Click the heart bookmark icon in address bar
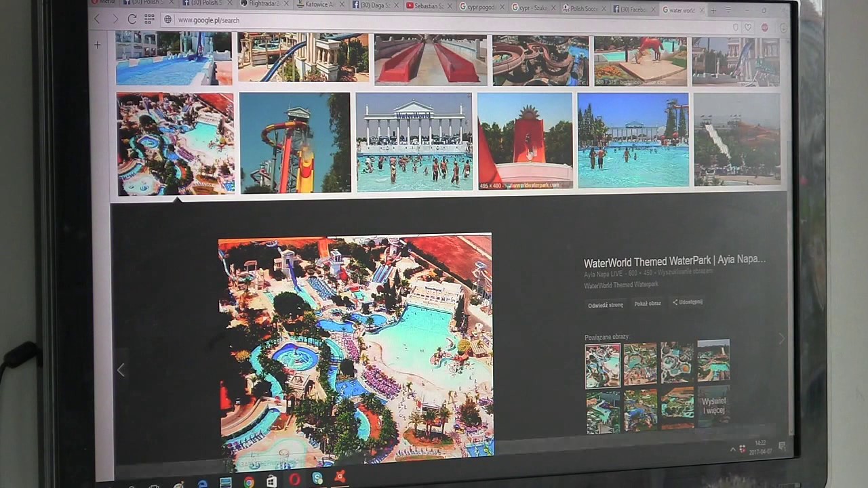This screenshot has height=488, width=868. point(748,27)
